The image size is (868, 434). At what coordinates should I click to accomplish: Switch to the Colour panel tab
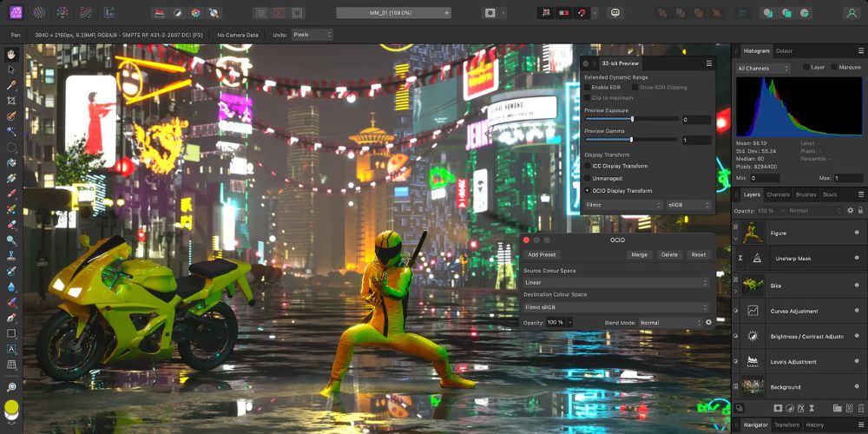coord(784,51)
